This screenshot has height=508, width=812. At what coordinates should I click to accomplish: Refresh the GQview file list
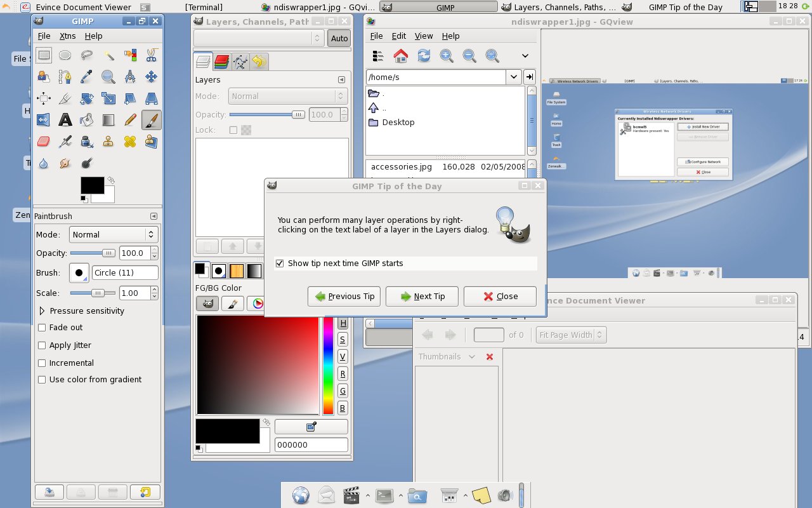(x=424, y=56)
